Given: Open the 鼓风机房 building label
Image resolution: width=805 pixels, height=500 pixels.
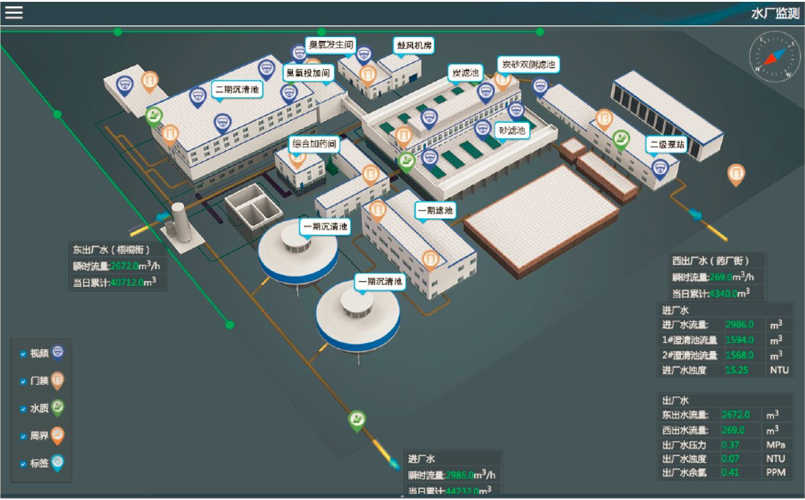Looking at the screenshot, I should tap(414, 45).
